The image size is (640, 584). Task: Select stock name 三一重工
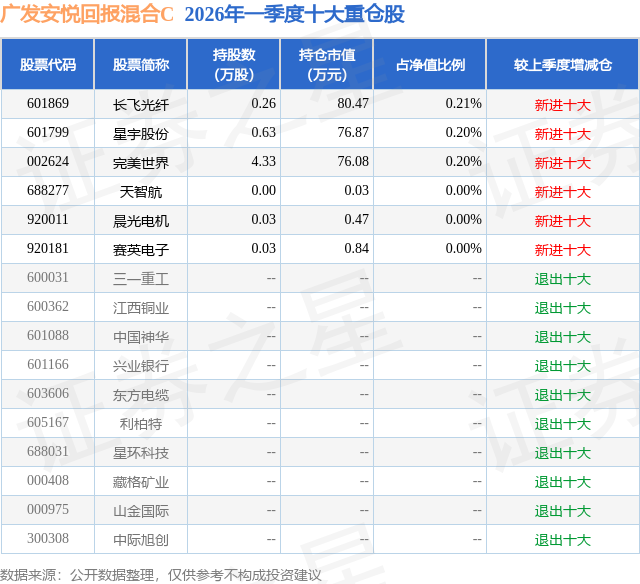(141, 279)
